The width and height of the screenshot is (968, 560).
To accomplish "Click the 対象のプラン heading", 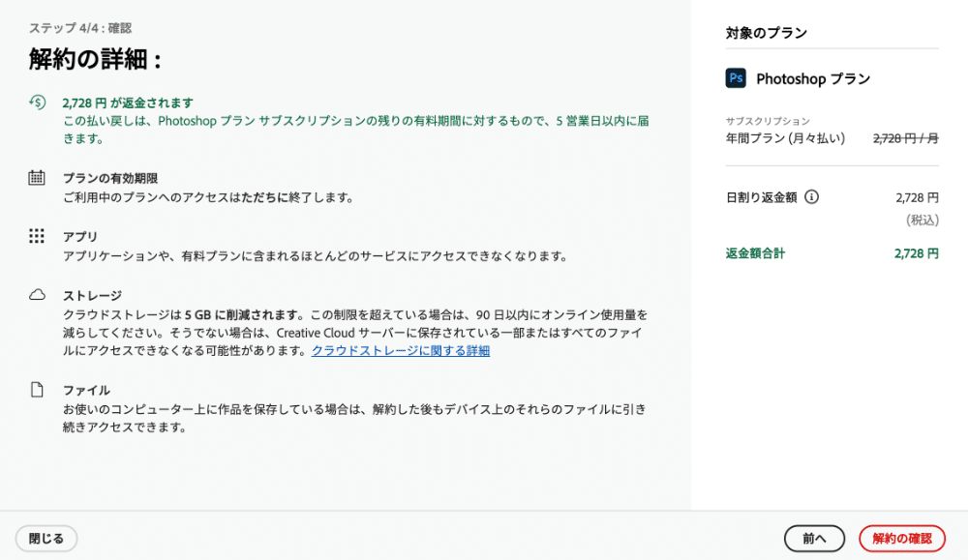I will [x=767, y=33].
